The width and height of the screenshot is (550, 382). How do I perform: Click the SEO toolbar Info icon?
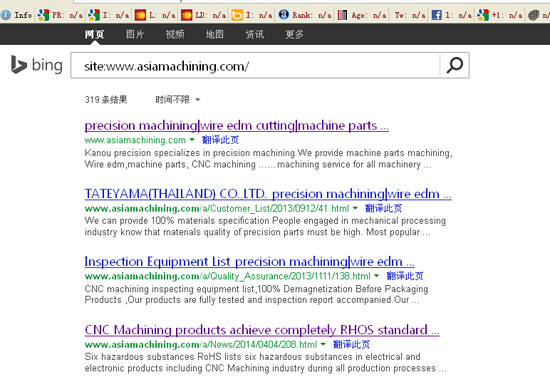pos(6,15)
